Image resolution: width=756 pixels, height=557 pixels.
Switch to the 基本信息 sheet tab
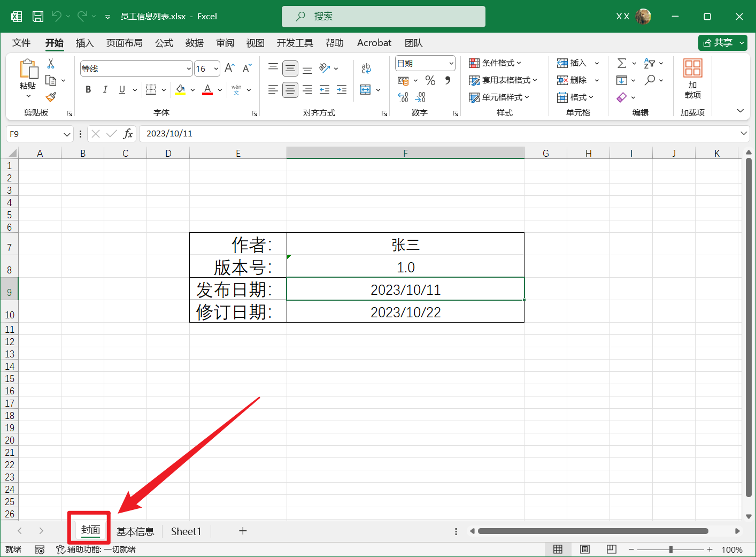pos(135,531)
